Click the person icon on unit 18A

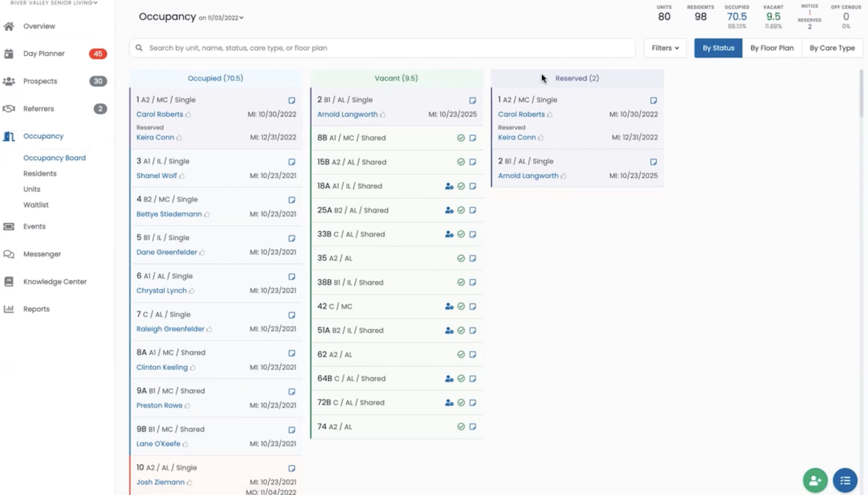click(x=449, y=186)
